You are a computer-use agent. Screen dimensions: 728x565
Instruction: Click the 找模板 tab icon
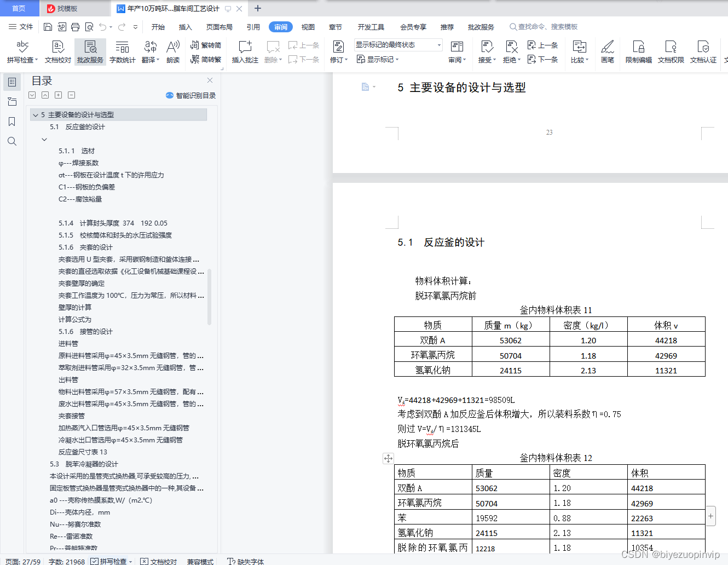(x=51, y=9)
